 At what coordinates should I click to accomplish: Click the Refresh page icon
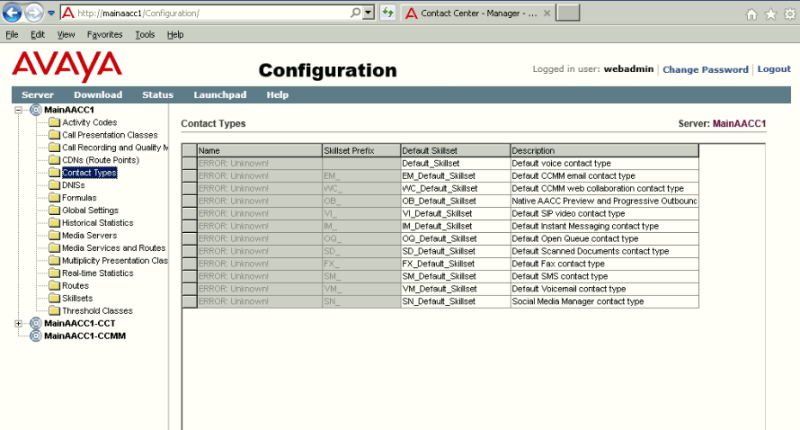pyautogui.click(x=388, y=13)
